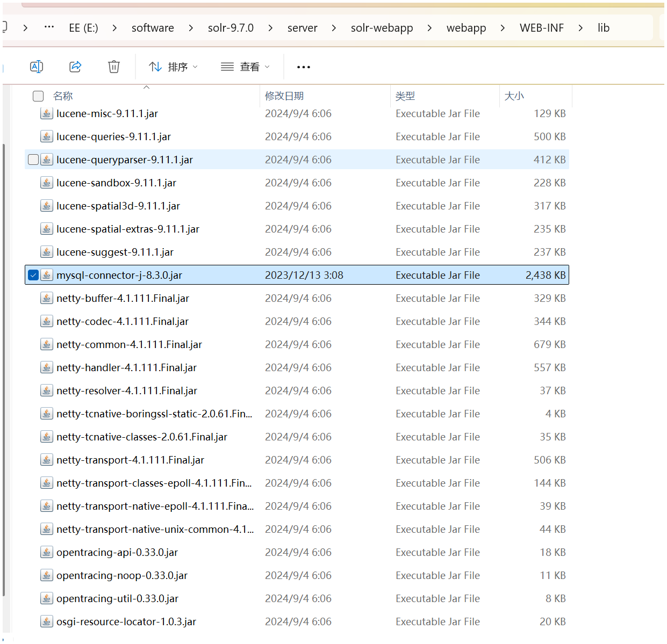Expand the chevron after WEB-INF in breadcrumb
This screenshot has width=667, height=644.
[580, 28]
